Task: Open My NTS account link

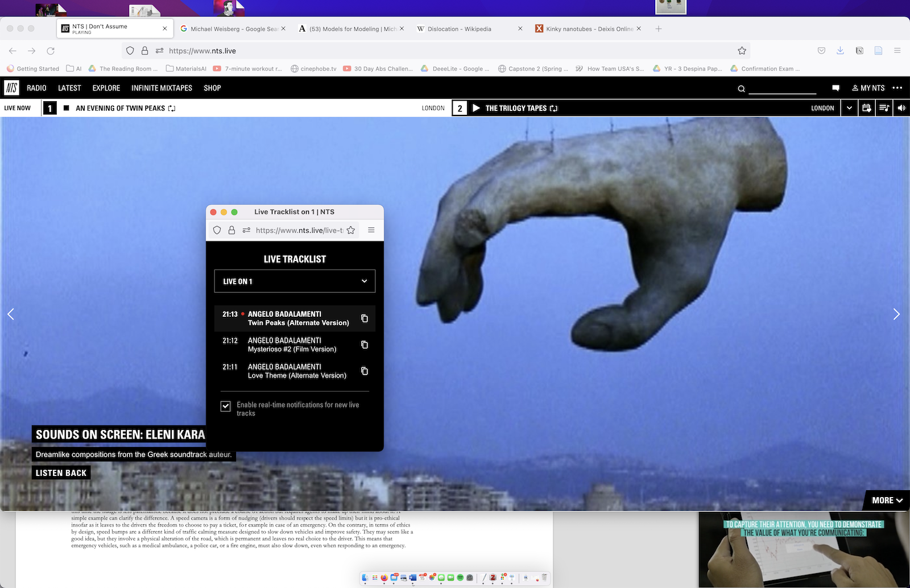Action: (868, 88)
